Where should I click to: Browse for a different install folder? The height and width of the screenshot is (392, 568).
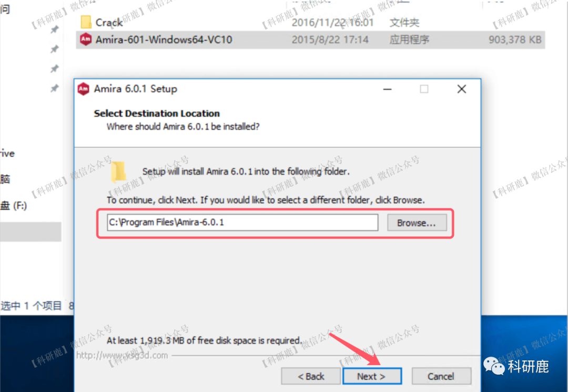(417, 223)
